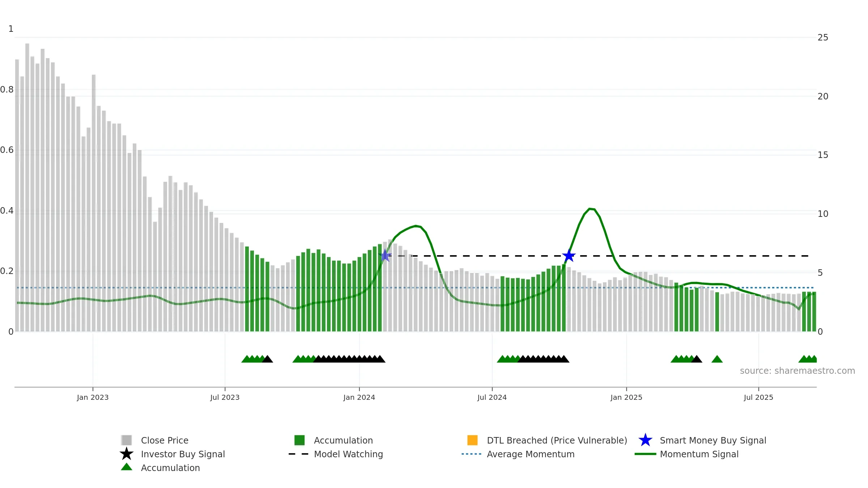Click the lone green triangle before Jul 2025
Image resolution: width=868 pixels, height=488 pixels.
pyautogui.click(x=717, y=359)
